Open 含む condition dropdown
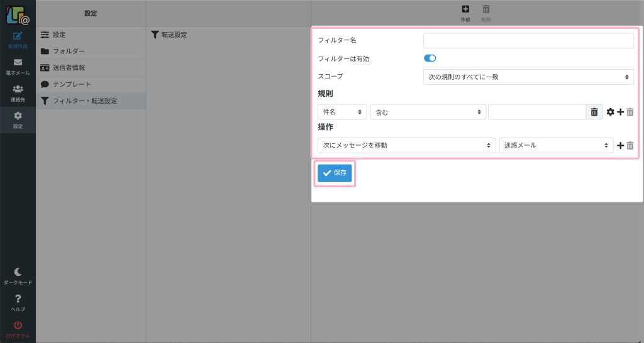The image size is (644, 343). 428,112
